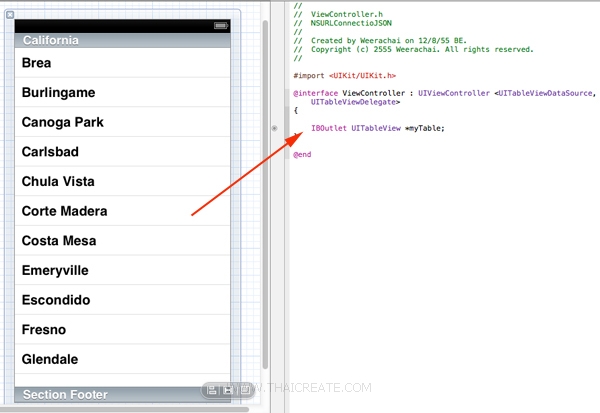Close the scene with the top-left X icon

(x=10, y=15)
